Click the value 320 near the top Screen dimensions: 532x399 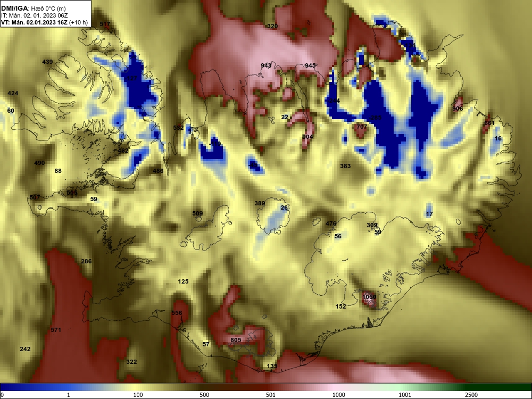272,27
